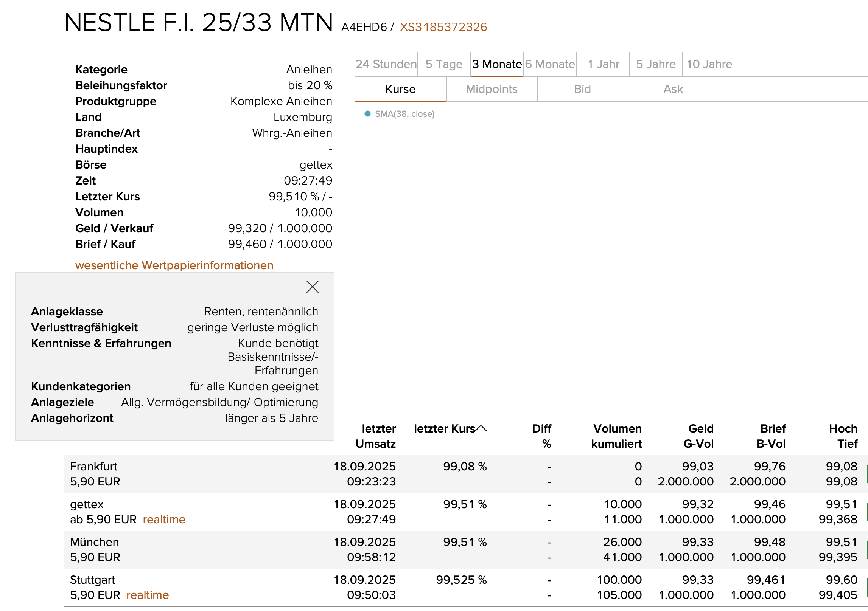The width and height of the screenshot is (868, 611).
Task: Select the München exchange row
Action: 94,542
